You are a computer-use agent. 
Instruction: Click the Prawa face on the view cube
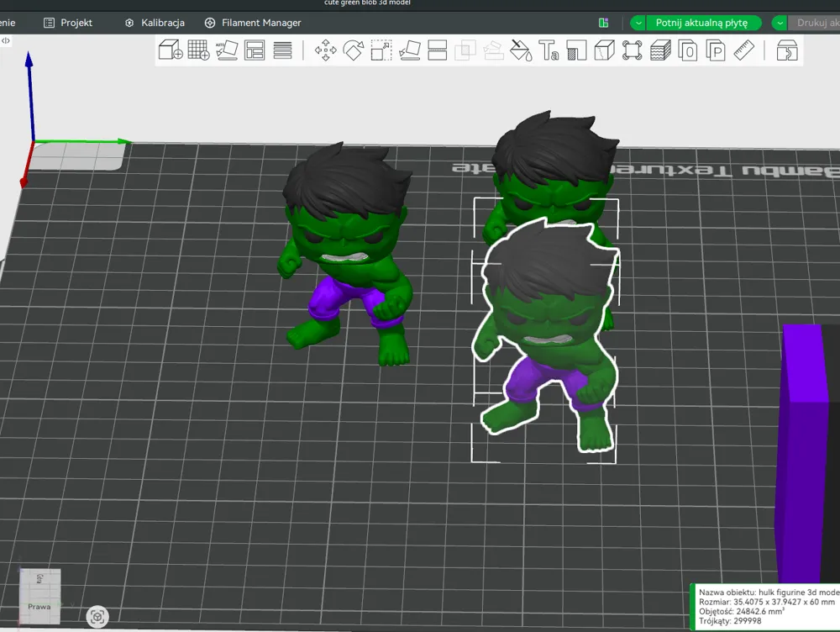pos(39,606)
